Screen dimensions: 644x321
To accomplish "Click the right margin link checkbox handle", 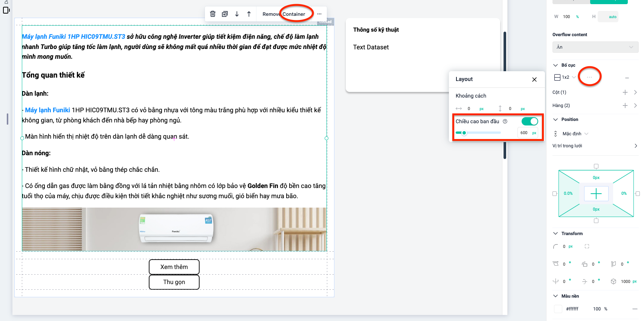I will coord(638,194).
